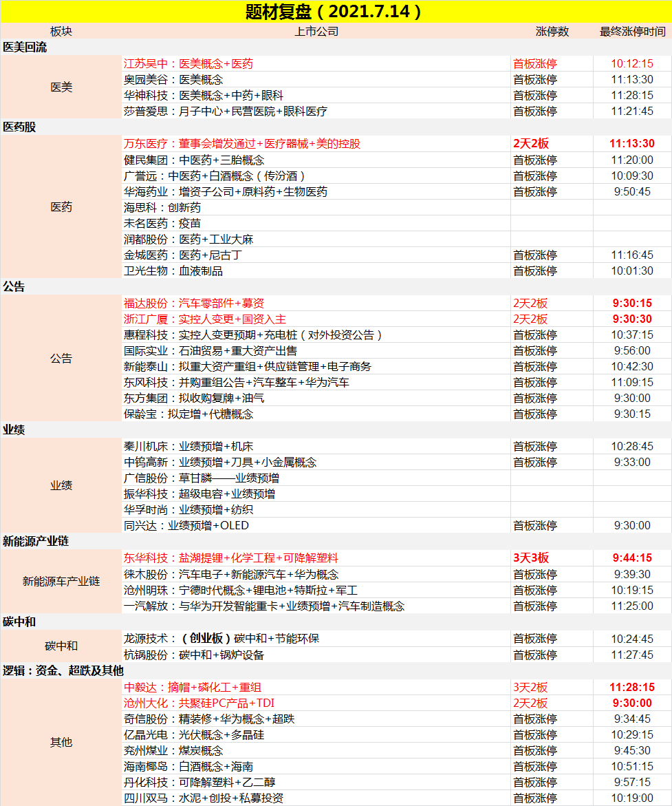Viewport: 672px width, 806px height.
Task: Select the 3天2板 cell for 中毅达
Action: tap(552, 688)
